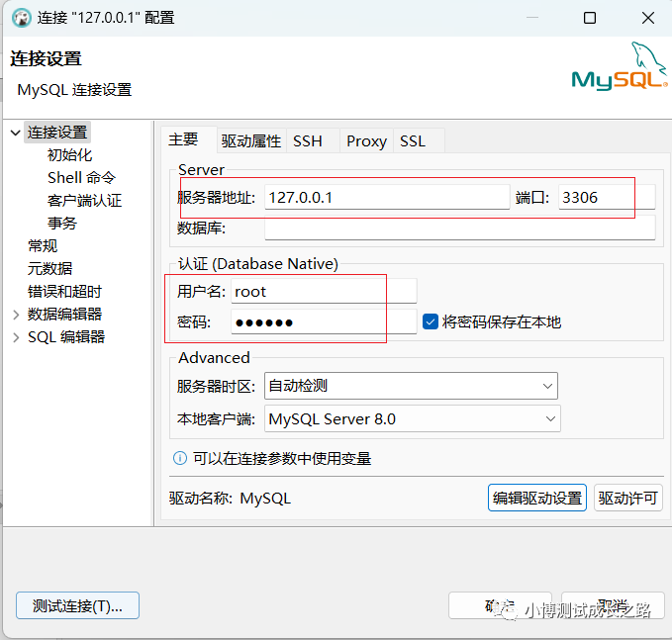Screen dimensions: 672x640
Task: Click the 取消 button
Action: (613, 605)
